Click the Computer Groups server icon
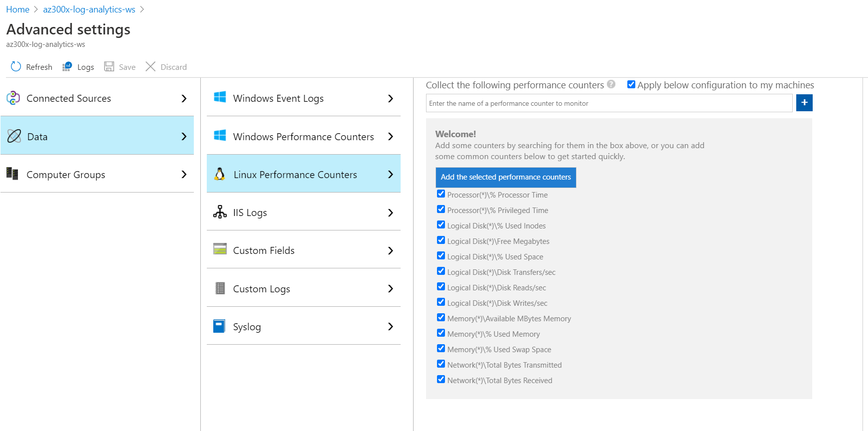The image size is (868, 431). [x=12, y=174]
